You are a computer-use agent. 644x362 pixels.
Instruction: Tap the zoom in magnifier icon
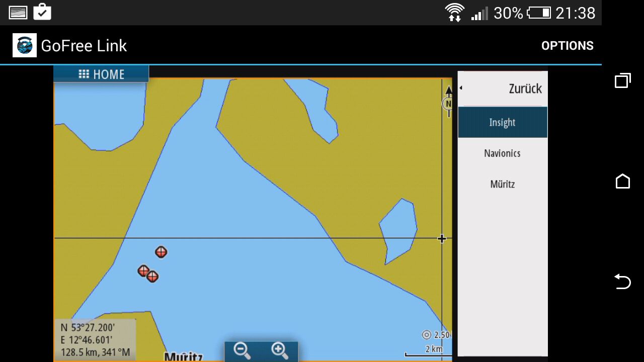280,350
